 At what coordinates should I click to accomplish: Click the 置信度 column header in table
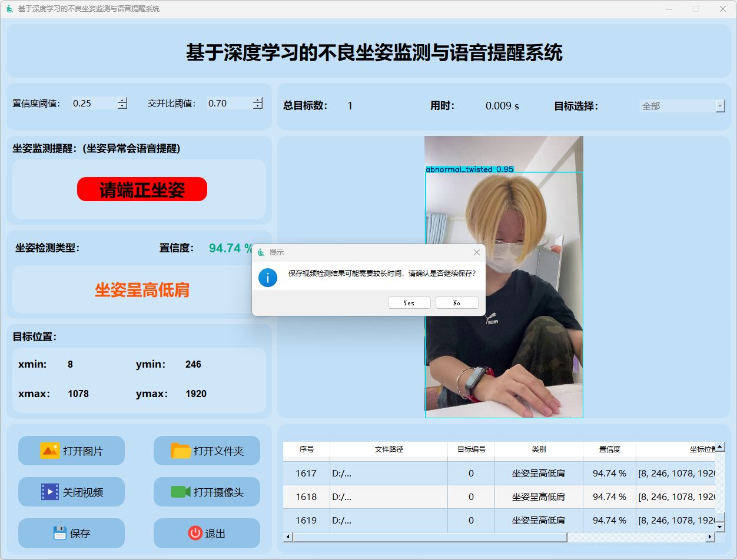point(609,449)
